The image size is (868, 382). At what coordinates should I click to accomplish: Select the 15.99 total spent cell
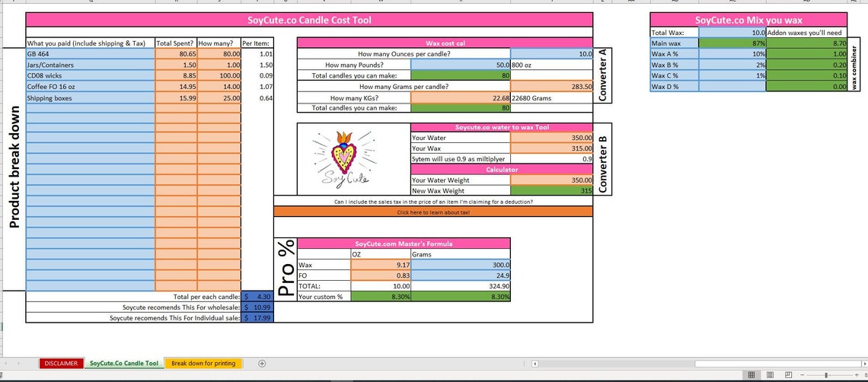tap(176, 98)
